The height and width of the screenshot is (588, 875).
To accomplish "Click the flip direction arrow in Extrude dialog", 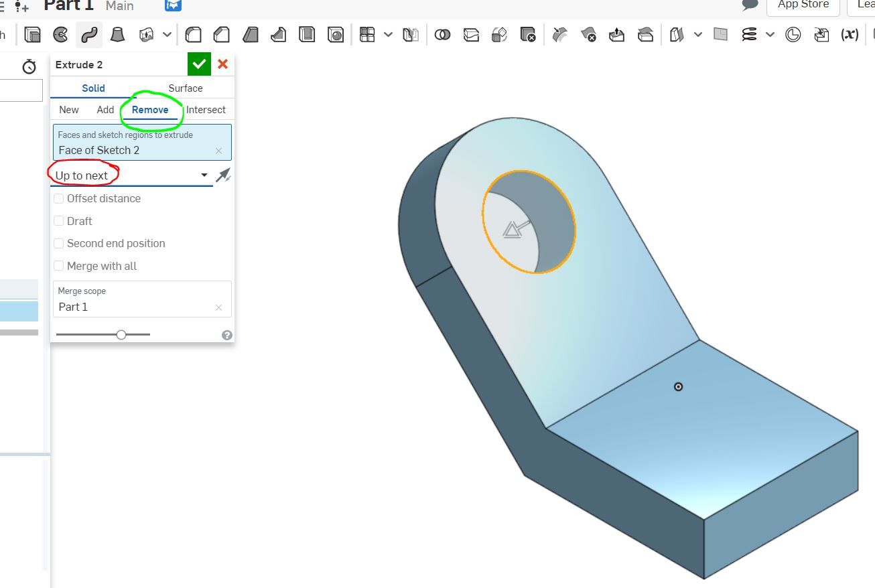I will 223,174.
